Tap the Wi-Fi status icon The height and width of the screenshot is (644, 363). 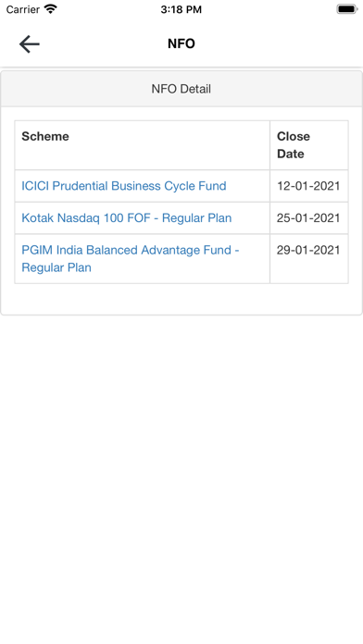[x=51, y=8]
